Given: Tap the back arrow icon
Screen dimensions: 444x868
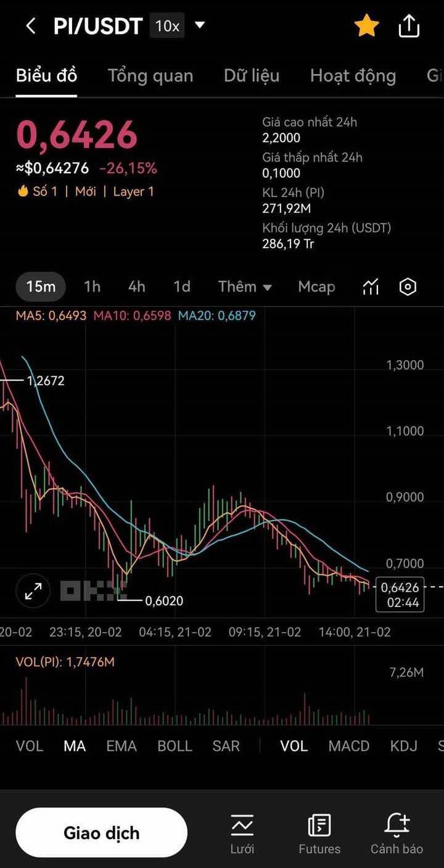Looking at the screenshot, I should click(x=31, y=26).
